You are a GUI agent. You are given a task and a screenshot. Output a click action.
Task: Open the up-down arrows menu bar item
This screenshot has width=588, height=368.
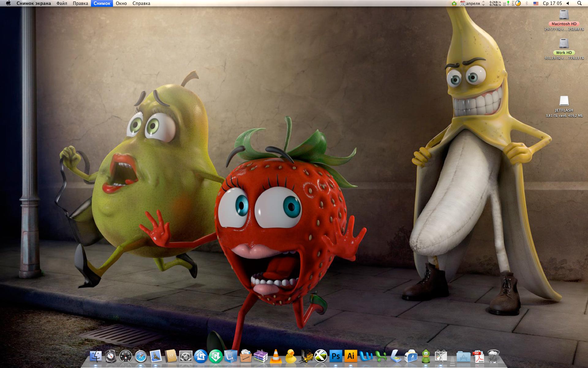tap(484, 3)
